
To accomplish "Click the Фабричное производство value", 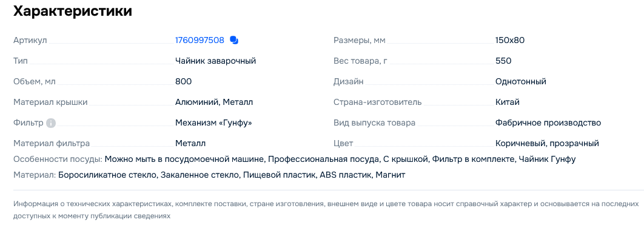I will pyautogui.click(x=548, y=123).
